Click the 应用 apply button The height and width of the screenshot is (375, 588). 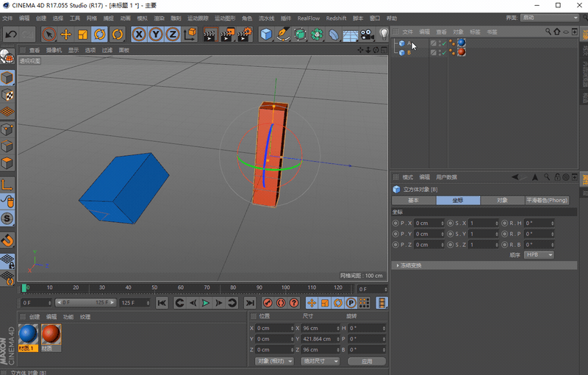pyautogui.click(x=367, y=361)
